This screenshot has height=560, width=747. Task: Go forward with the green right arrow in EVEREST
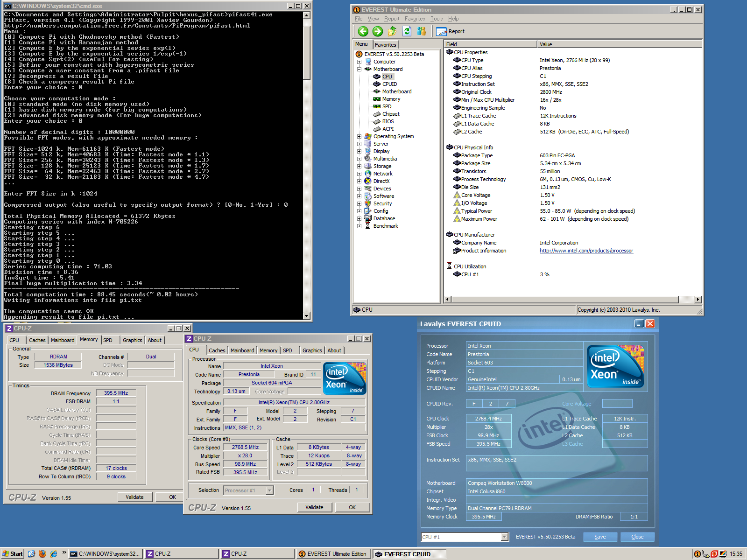click(378, 31)
